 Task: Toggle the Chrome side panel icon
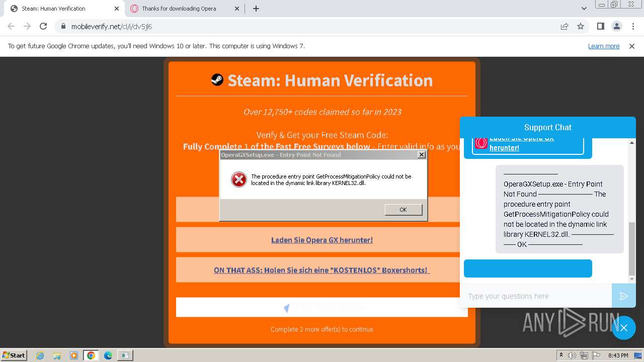click(600, 26)
